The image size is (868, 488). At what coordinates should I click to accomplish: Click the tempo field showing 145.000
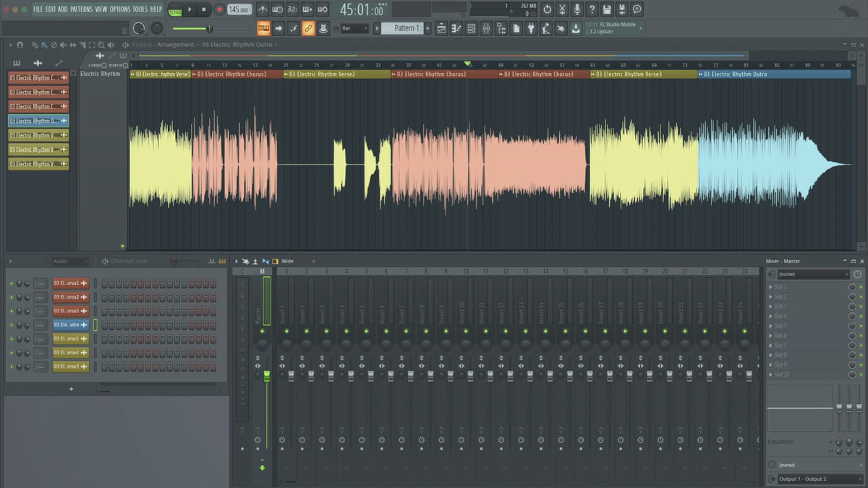[239, 9]
